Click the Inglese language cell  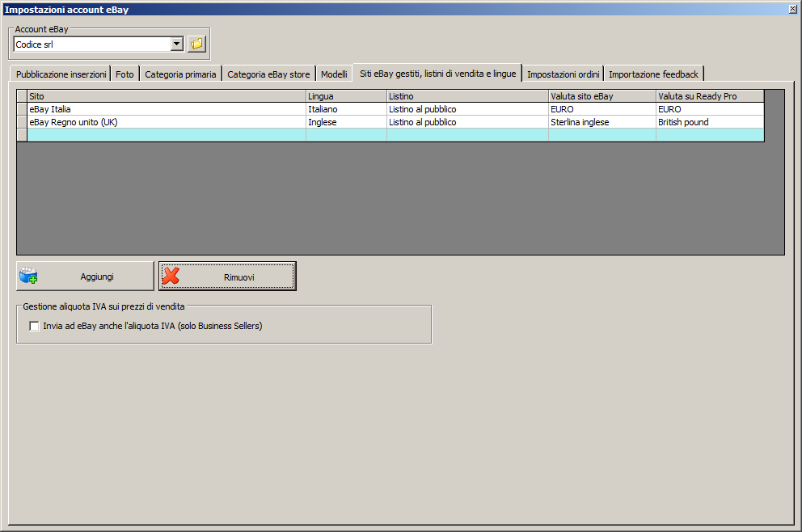(346, 122)
